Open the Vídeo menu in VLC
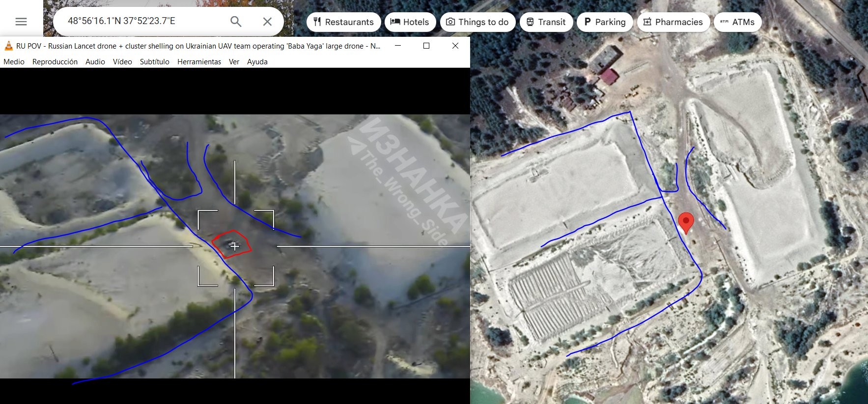The height and width of the screenshot is (404, 868). (x=122, y=62)
